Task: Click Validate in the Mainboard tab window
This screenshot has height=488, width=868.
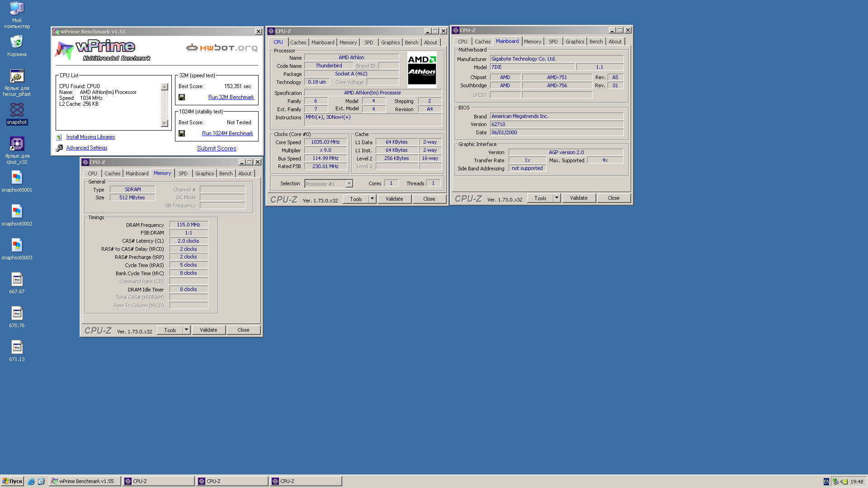Action: pyautogui.click(x=579, y=198)
